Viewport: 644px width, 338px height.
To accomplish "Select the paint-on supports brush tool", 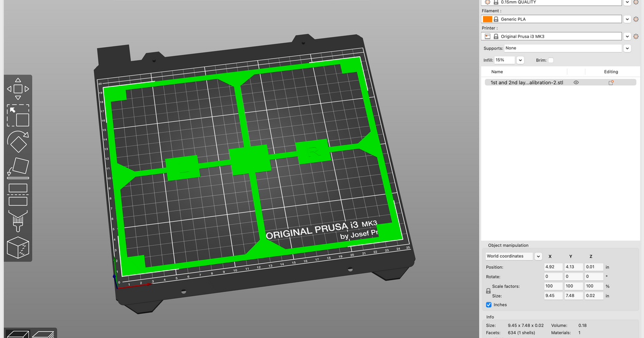I will pos(18,220).
